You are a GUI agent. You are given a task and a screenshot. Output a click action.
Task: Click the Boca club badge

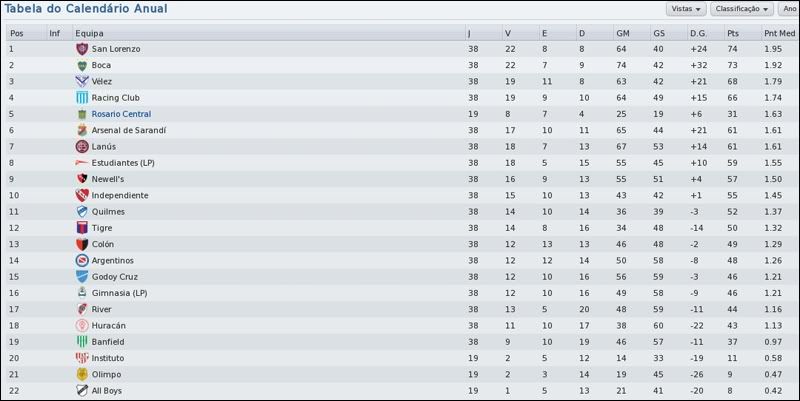[82, 65]
